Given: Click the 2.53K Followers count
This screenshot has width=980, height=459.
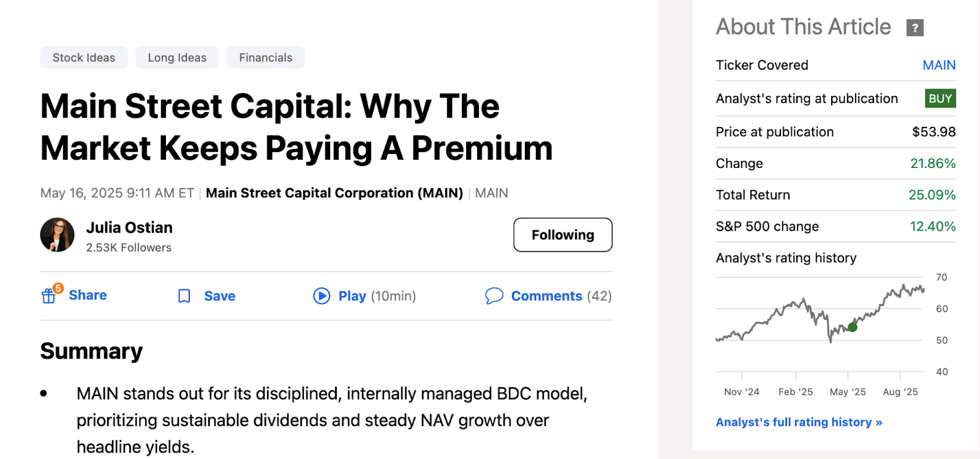Looking at the screenshot, I should tap(128, 248).
